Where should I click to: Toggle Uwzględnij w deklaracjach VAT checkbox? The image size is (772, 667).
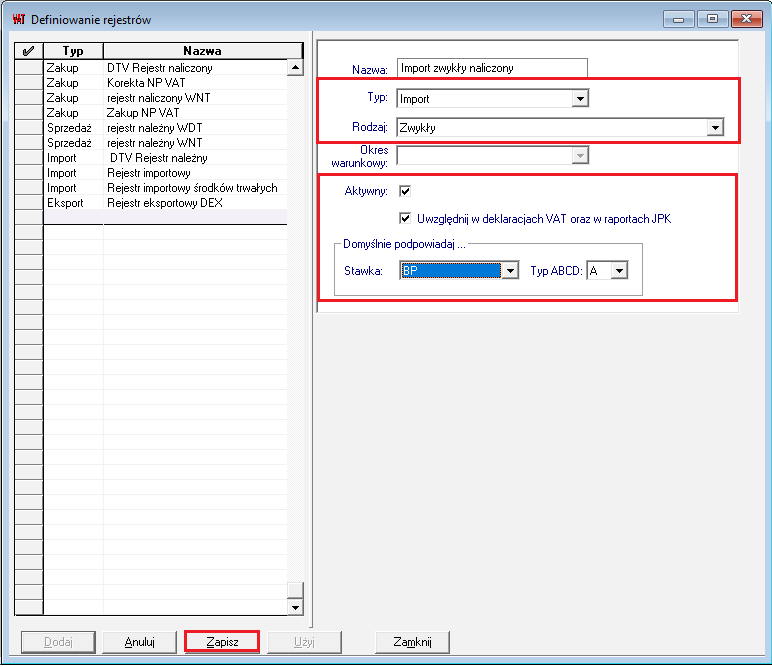(x=405, y=219)
